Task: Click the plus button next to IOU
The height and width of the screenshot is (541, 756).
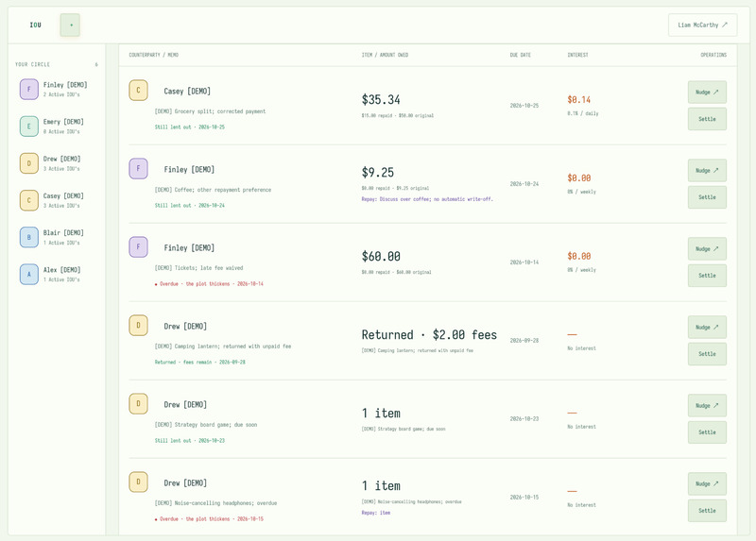Action: (70, 25)
